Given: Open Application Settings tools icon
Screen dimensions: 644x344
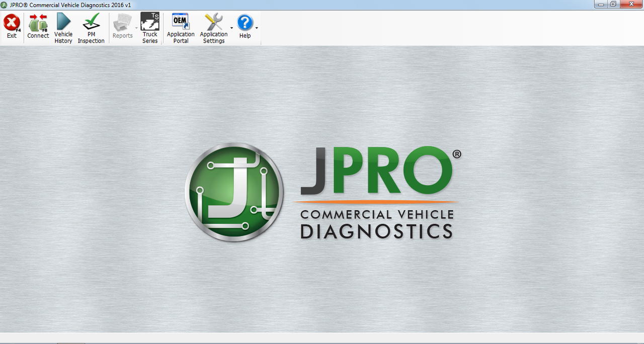Looking at the screenshot, I should pos(213,22).
